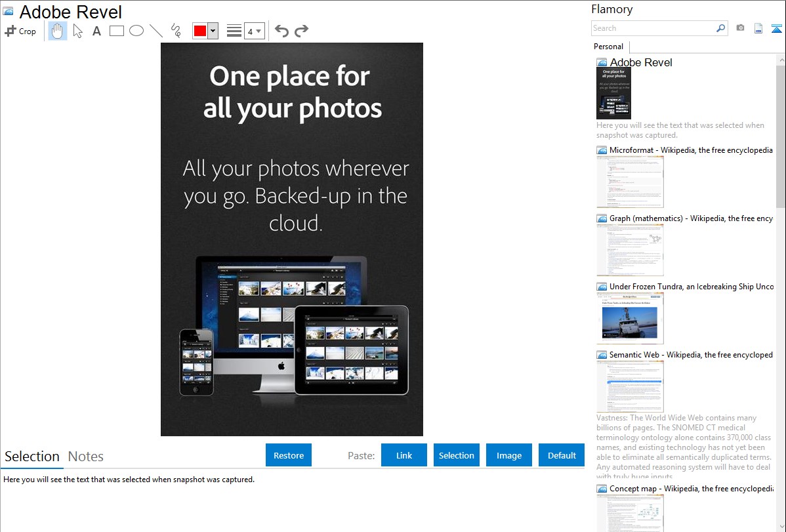This screenshot has width=786, height=532.
Task: Capture a snapshot with the camera icon
Action: pyautogui.click(x=740, y=28)
